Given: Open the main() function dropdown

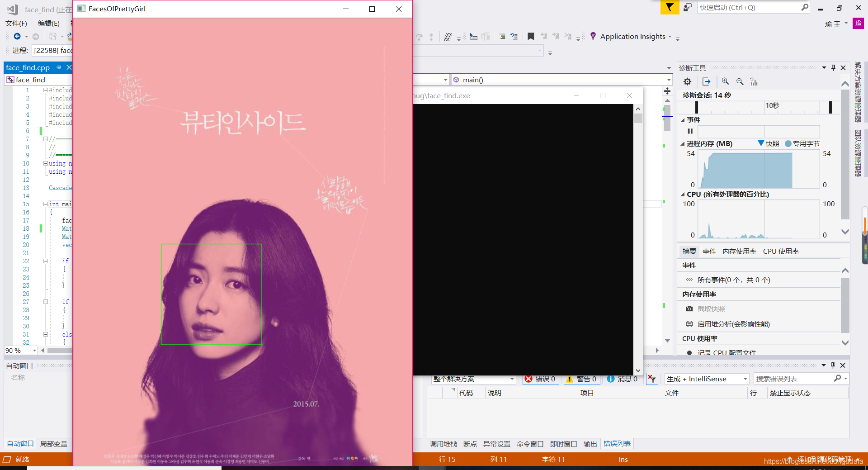Looking at the screenshot, I should [669, 80].
